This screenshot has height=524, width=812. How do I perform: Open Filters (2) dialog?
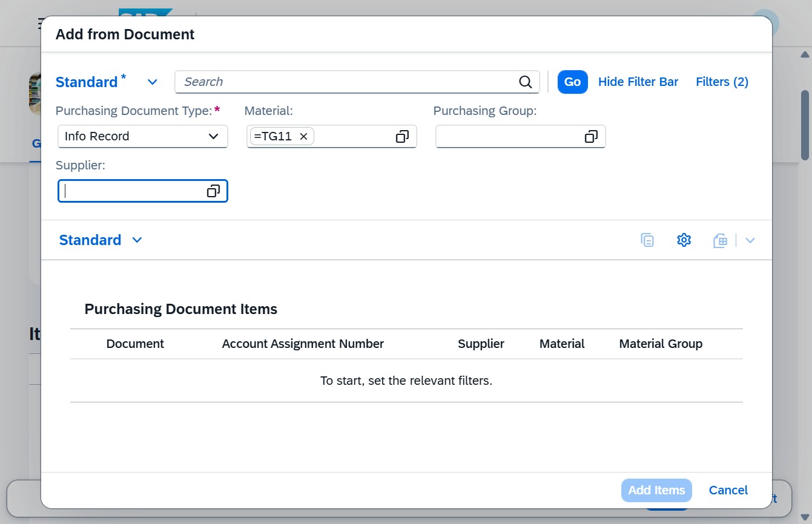(722, 82)
